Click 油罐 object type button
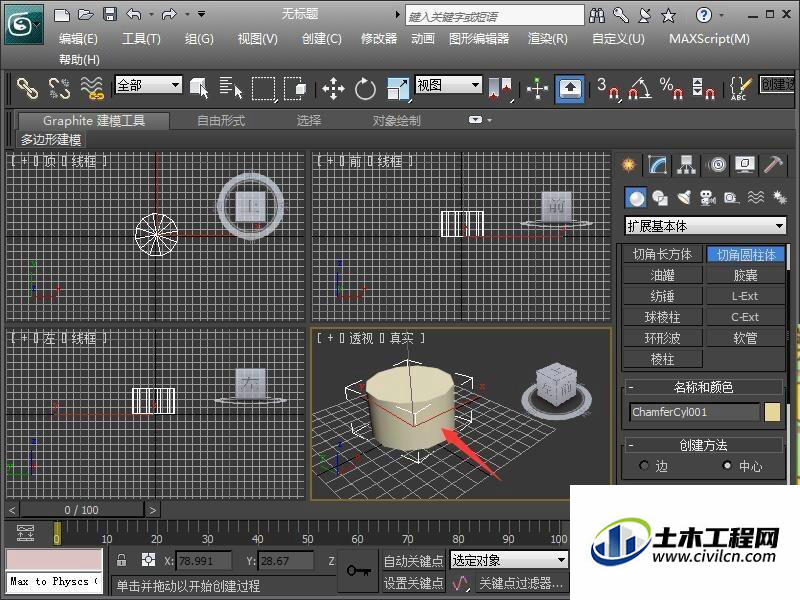 [x=662, y=276]
